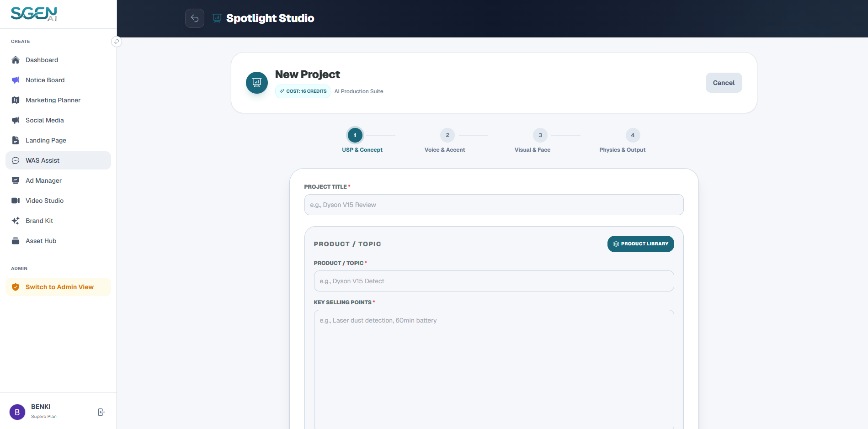Viewport: 868px width, 429px height.
Task: Click the New Project round teal icon
Action: [257, 83]
